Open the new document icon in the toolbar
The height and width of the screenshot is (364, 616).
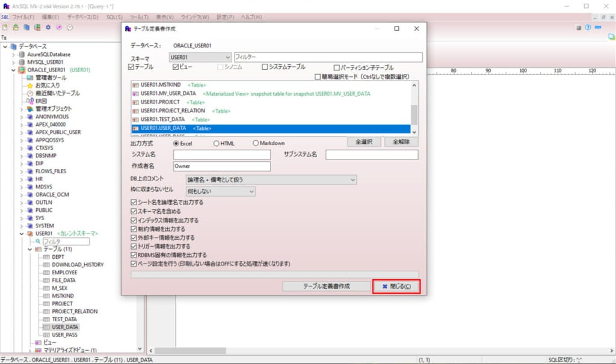[5, 28]
